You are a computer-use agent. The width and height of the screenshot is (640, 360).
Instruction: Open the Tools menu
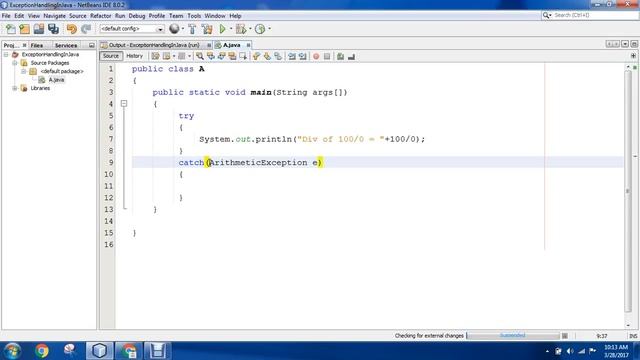(x=194, y=16)
